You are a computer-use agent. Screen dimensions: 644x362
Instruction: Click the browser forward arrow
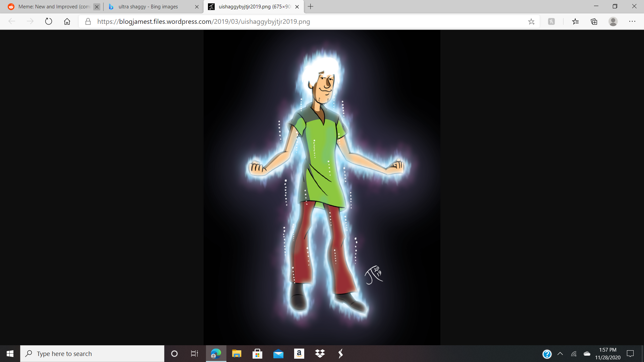(x=30, y=21)
